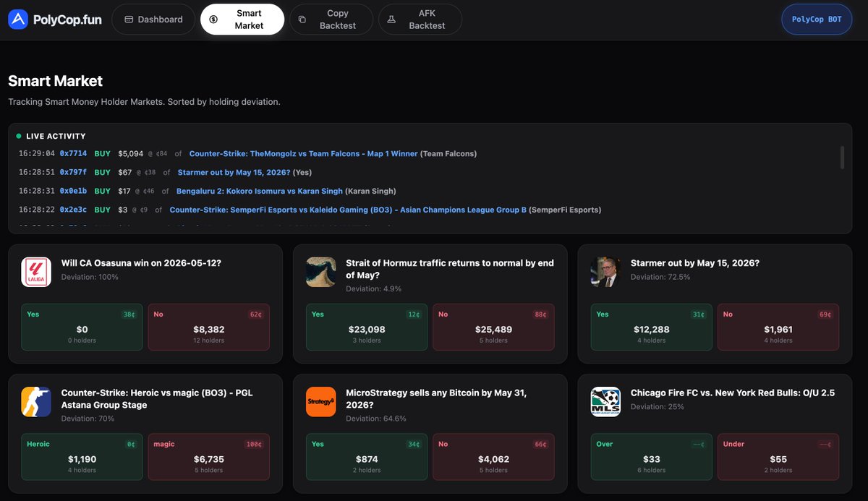Open 'Will CA Osasuna win on 2026-05-12?' title
868x501 pixels.
(x=141, y=263)
